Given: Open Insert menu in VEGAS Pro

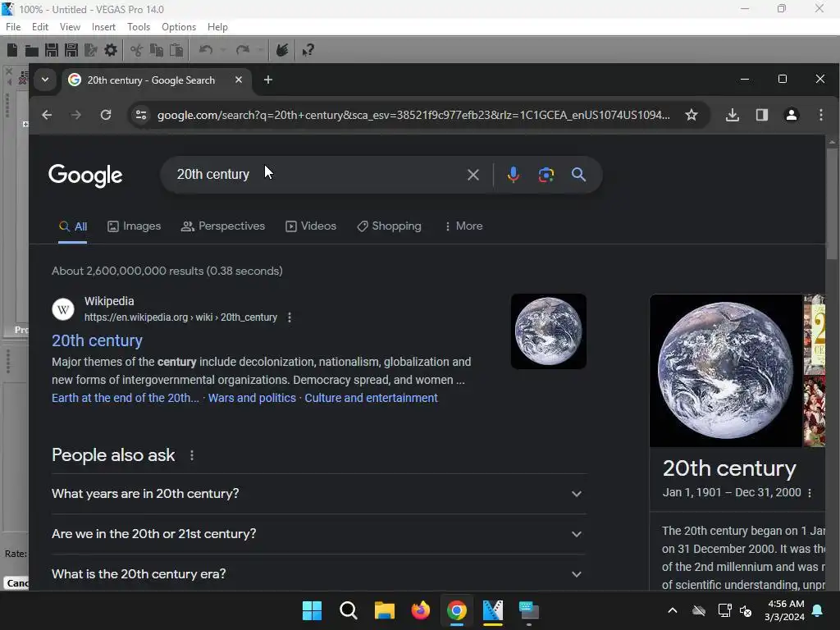Looking at the screenshot, I should [x=103, y=27].
